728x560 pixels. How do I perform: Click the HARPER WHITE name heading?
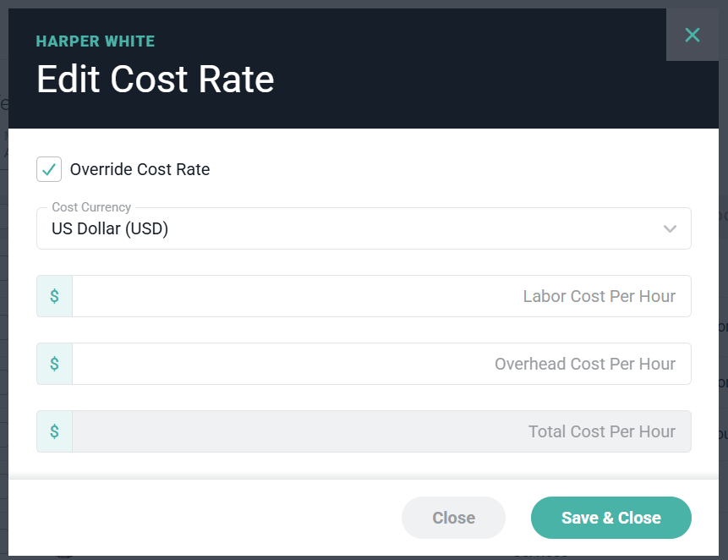coord(96,41)
